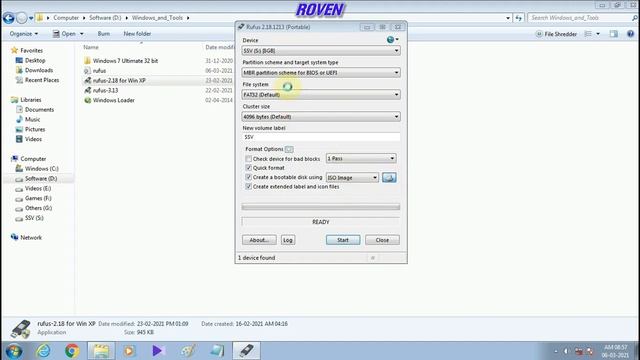Open Google Chrome from the taskbar
The width and height of the screenshot is (640, 360).
click(x=72, y=351)
